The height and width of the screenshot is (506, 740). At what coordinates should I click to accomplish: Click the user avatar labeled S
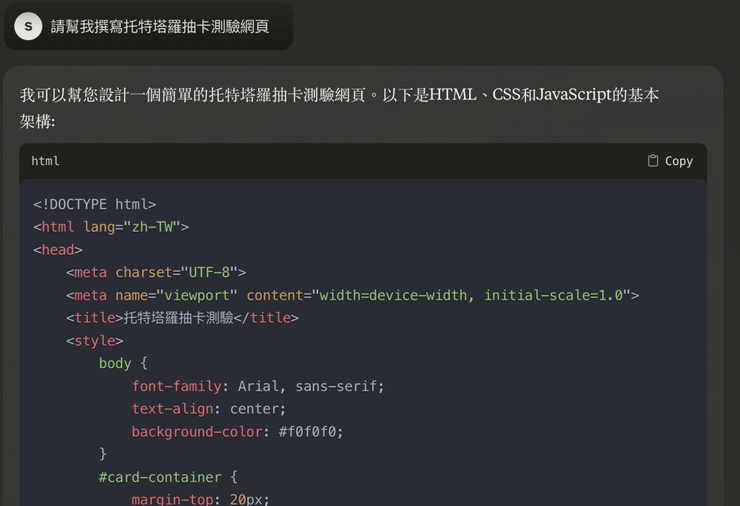(28, 27)
